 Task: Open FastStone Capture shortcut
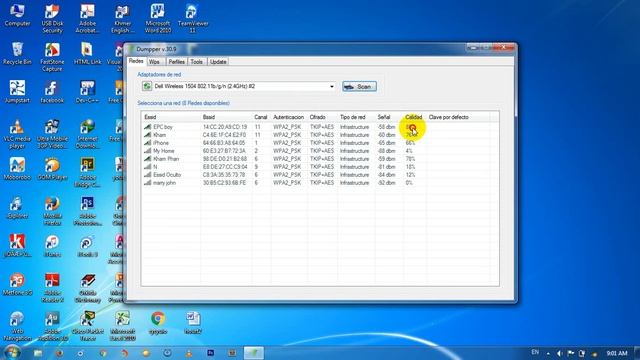click(52, 57)
